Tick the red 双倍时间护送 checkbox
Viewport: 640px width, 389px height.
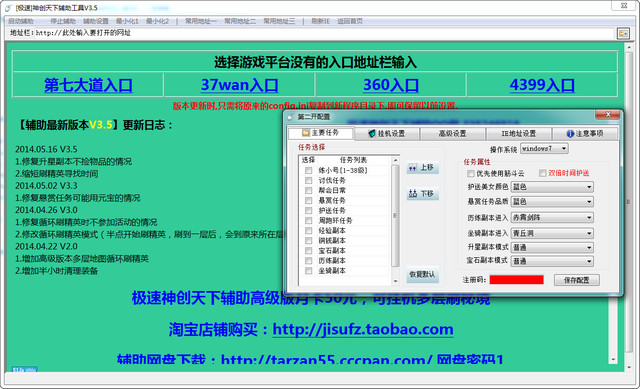click(542, 173)
